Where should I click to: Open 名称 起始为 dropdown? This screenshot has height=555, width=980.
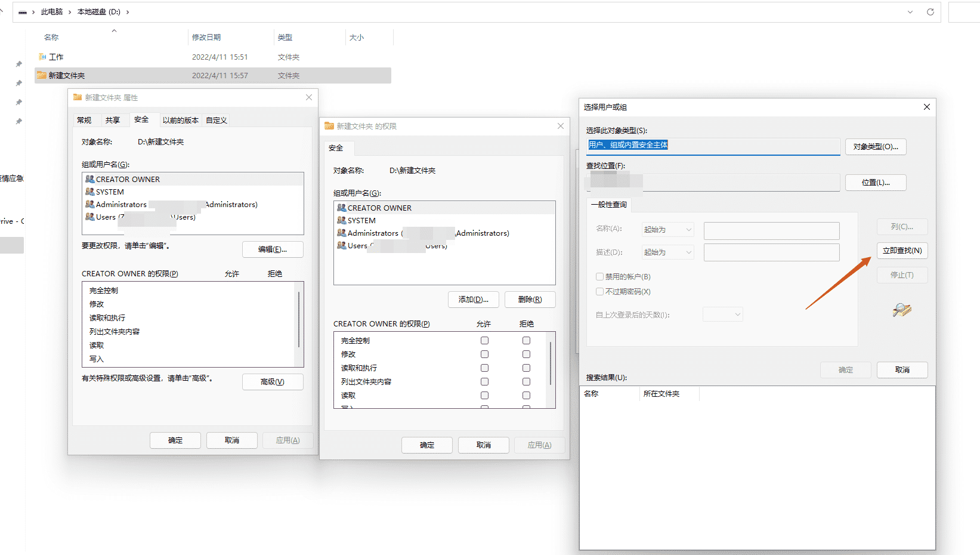click(667, 229)
